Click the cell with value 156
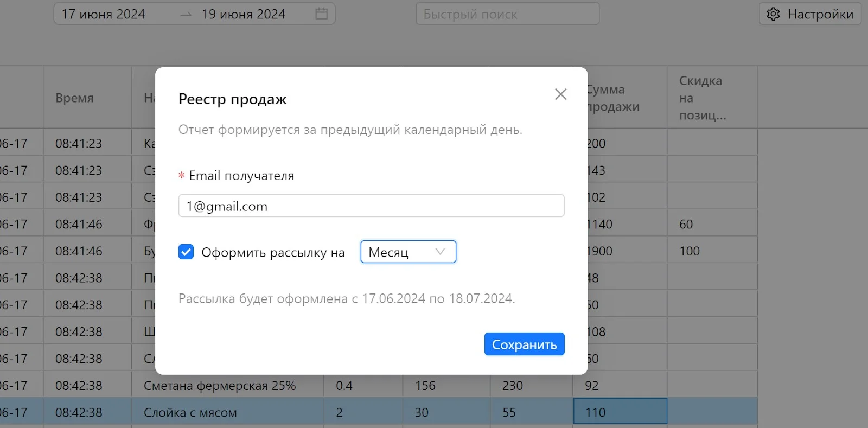This screenshot has height=428, width=868. pos(446,385)
